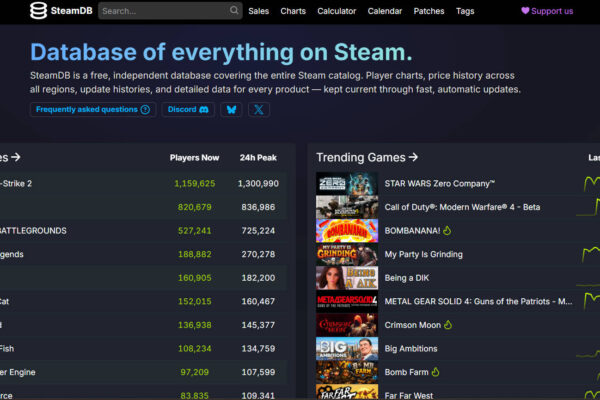Open the X social link
600x400 pixels.
pyautogui.click(x=259, y=109)
